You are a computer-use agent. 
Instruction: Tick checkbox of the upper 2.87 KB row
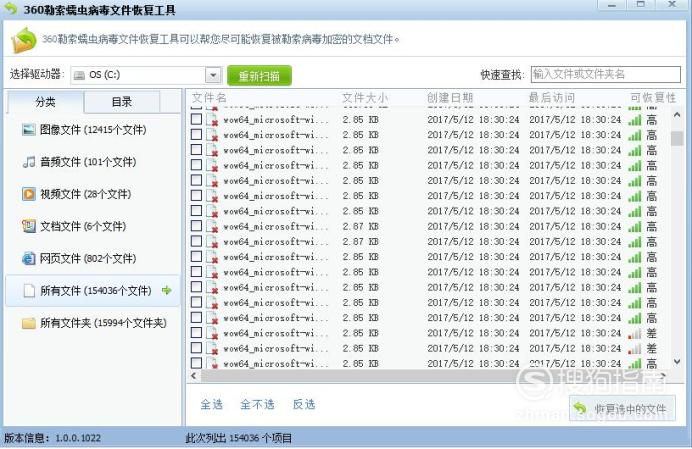(196, 226)
